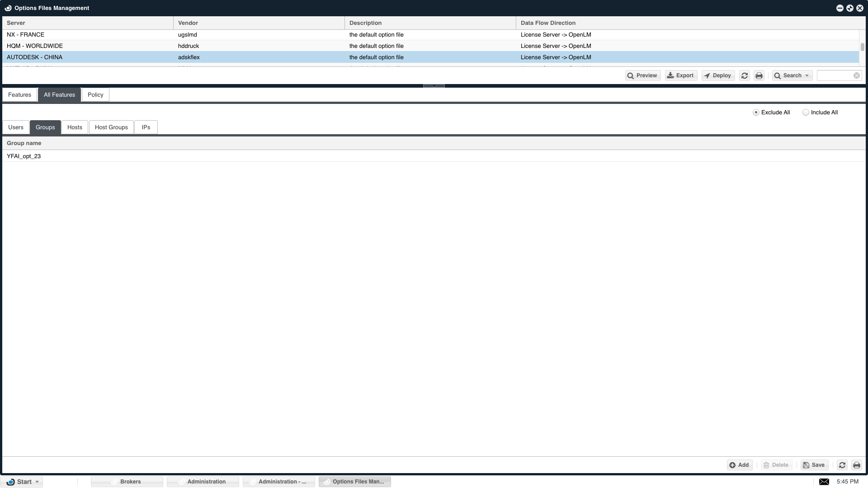
Task: Open the Host Groups tab
Action: click(x=111, y=127)
